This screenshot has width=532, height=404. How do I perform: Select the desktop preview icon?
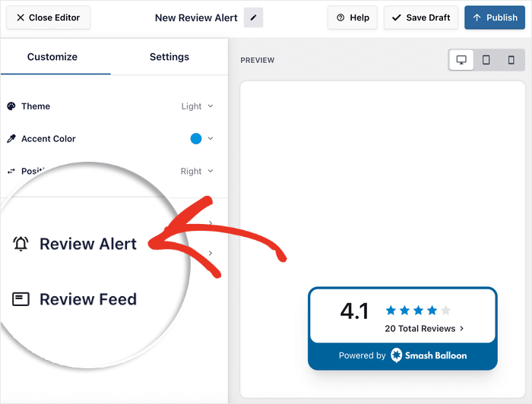coord(461,60)
